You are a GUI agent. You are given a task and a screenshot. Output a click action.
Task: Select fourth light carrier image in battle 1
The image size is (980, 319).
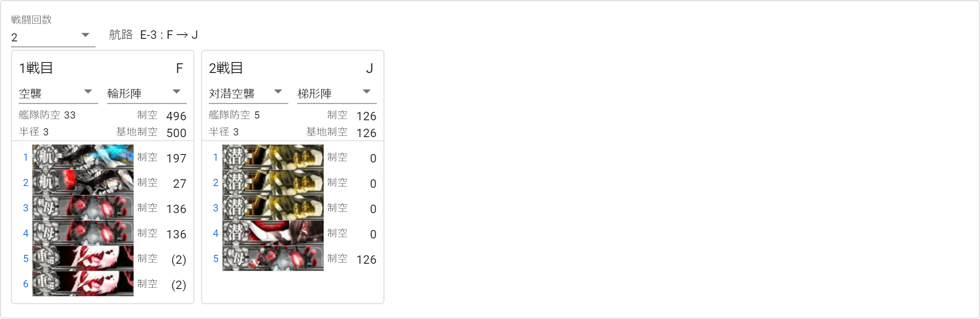[83, 233]
